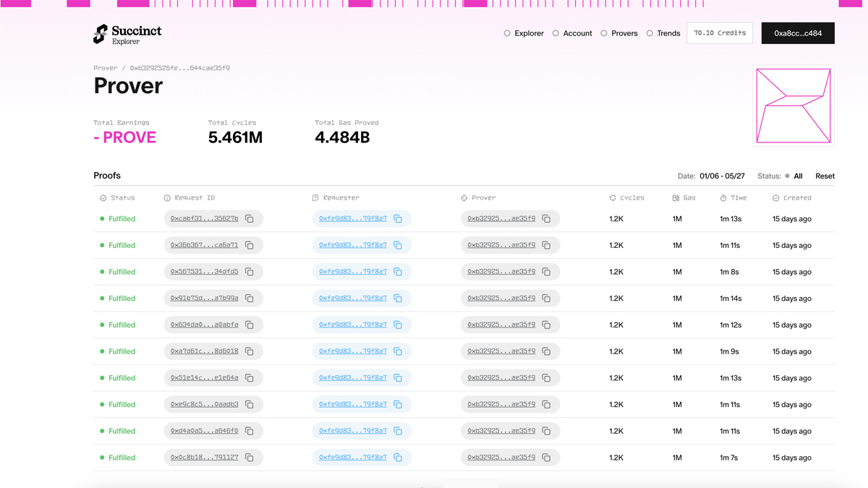This screenshot has width=868, height=488.
Task: Copy prover address in 0xcabf31 row
Action: tap(546, 219)
